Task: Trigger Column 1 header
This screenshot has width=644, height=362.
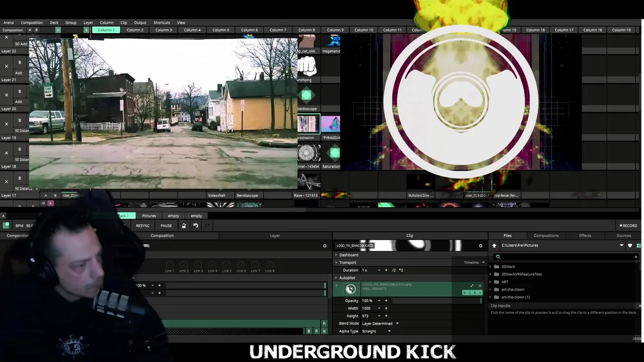Action: [106, 30]
